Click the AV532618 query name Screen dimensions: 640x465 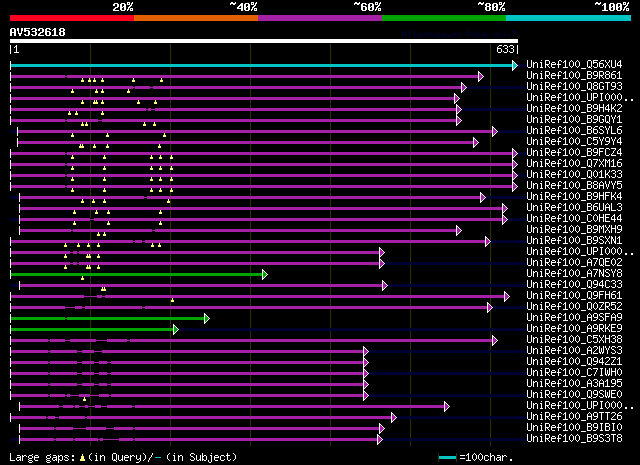pos(38,32)
